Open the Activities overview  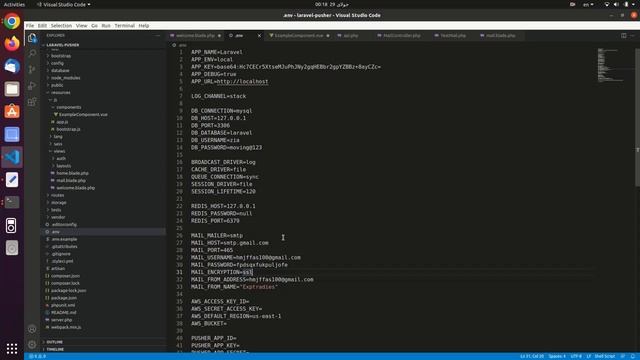tap(14, 4)
